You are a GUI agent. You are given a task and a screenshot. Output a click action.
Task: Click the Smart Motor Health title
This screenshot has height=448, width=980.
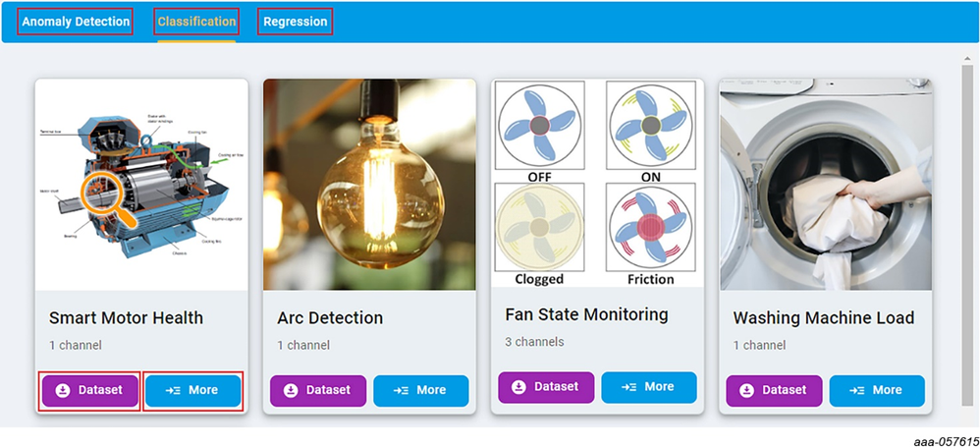pyautogui.click(x=126, y=317)
